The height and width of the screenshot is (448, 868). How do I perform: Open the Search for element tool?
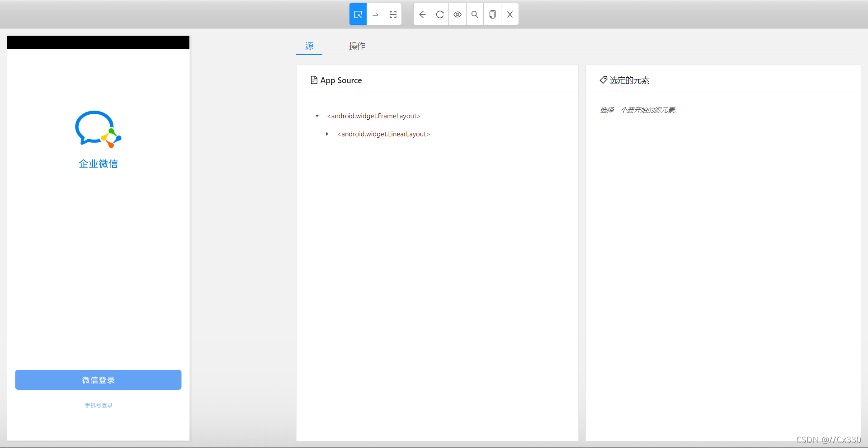(x=475, y=14)
